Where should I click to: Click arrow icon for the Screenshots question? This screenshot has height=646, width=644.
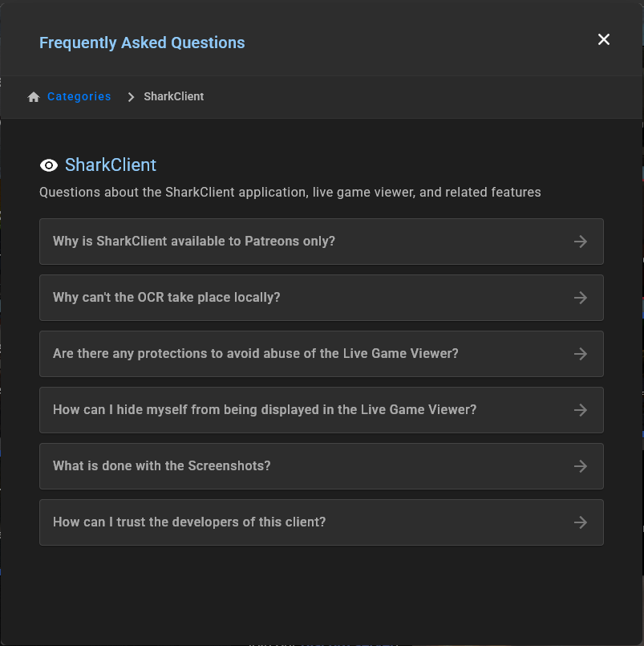coord(581,466)
